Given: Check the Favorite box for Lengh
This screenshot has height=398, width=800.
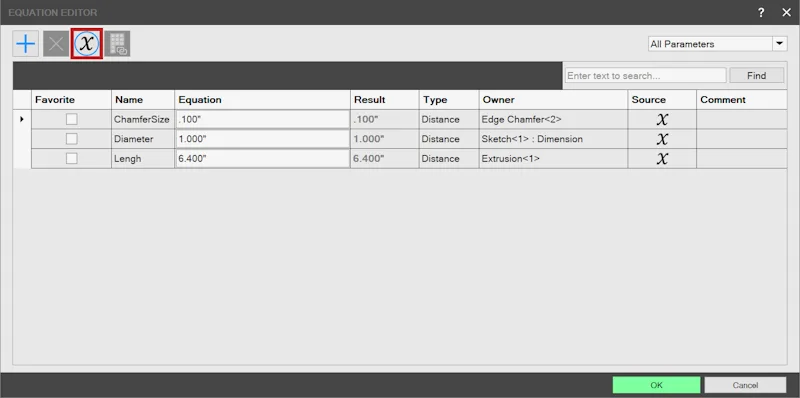Looking at the screenshot, I should click(x=72, y=159).
